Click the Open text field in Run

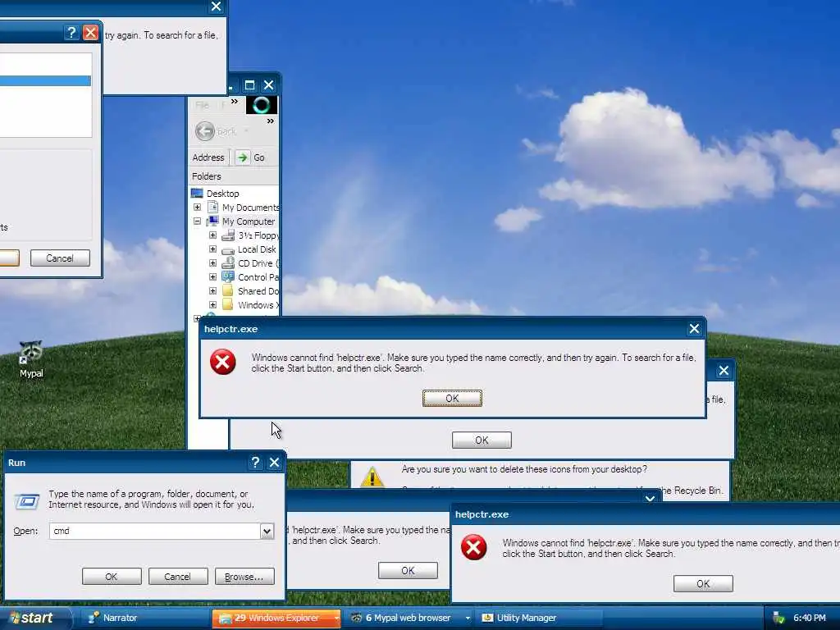155,531
